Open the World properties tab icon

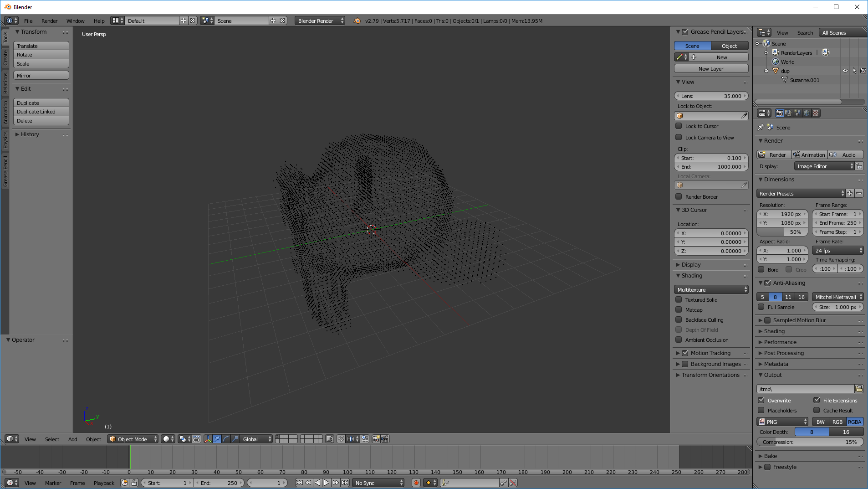(x=807, y=113)
